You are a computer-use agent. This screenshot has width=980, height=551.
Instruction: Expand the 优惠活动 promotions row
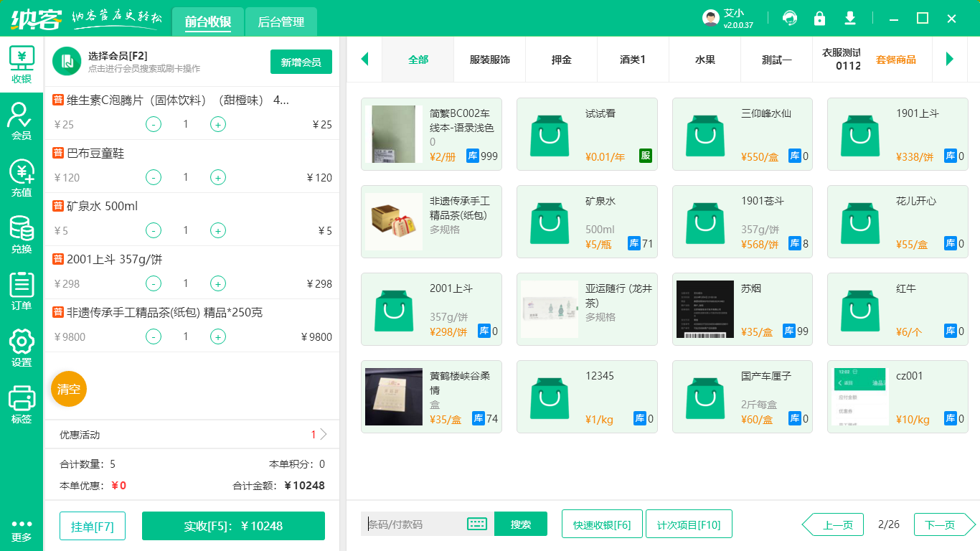[192, 435]
